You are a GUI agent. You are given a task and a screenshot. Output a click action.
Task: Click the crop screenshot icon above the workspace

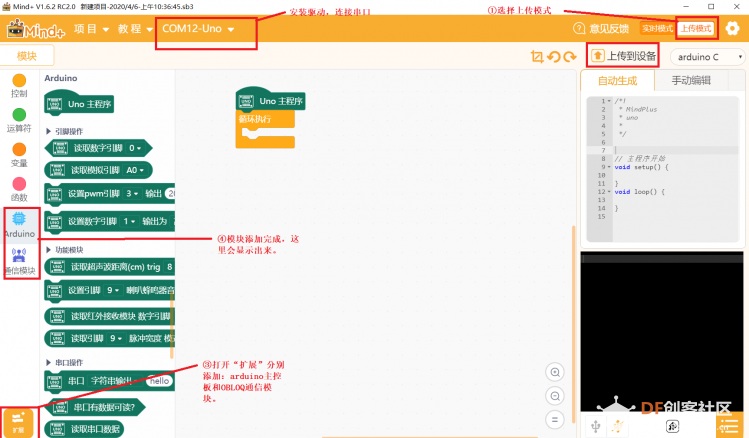click(x=537, y=57)
